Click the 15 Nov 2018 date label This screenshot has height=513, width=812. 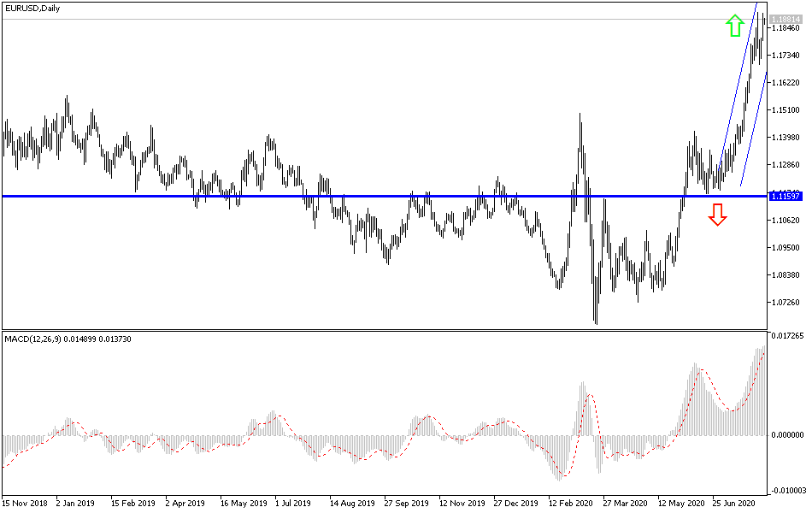[24, 504]
